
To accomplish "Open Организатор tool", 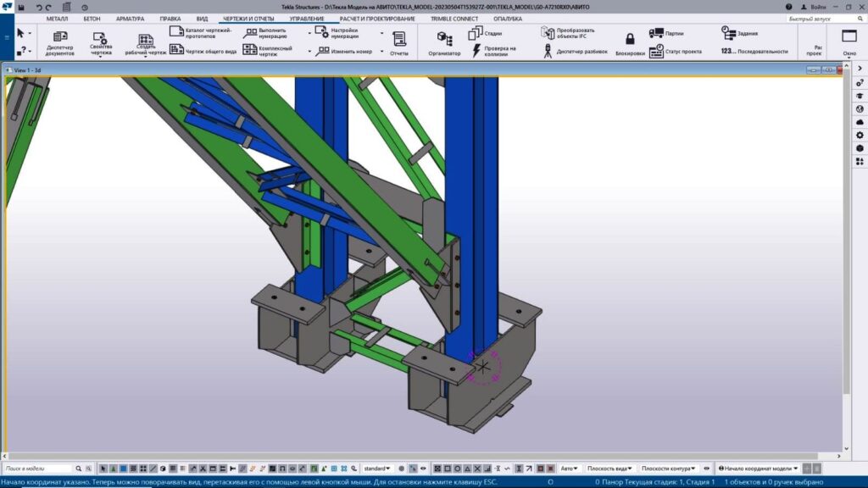I will (444, 43).
